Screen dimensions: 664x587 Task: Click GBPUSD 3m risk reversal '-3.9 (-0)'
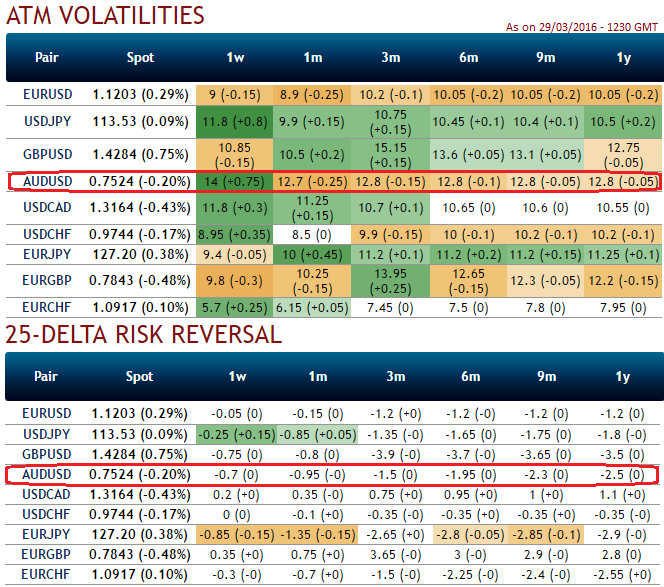pyautogui.click(x=396, y=455)
